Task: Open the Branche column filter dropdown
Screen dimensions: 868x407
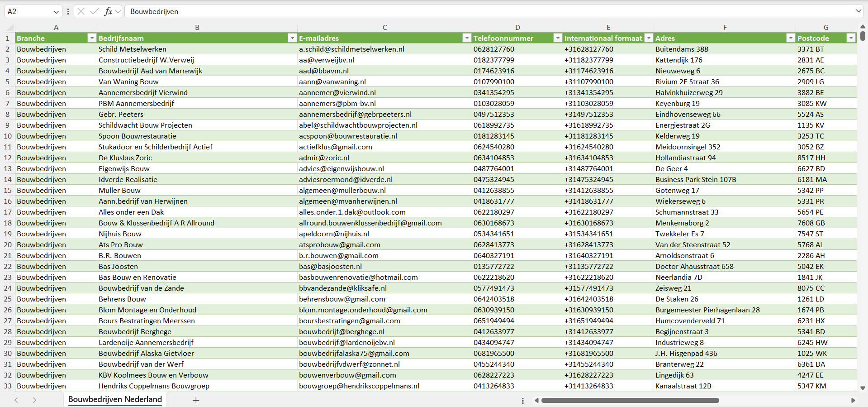Action: point(92,38)
